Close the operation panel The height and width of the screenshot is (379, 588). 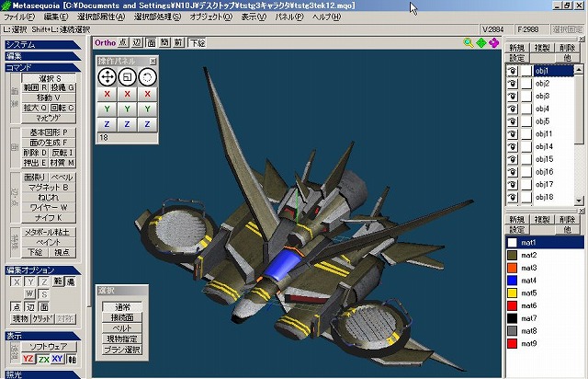pyautogui.click(x=153, y=61)
